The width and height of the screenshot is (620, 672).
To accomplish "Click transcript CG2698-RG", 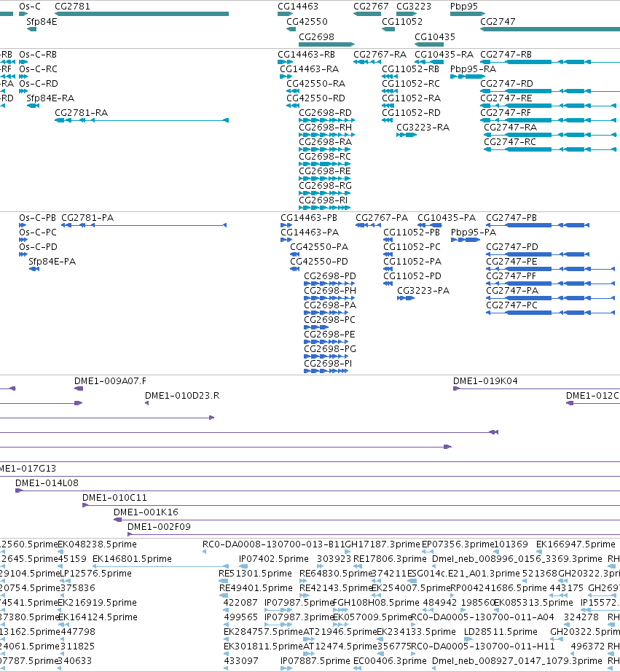I will 325,186.
